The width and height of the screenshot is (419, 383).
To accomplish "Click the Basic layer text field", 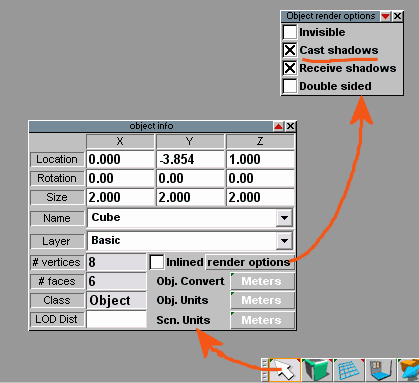I will (x=182, y=241).
